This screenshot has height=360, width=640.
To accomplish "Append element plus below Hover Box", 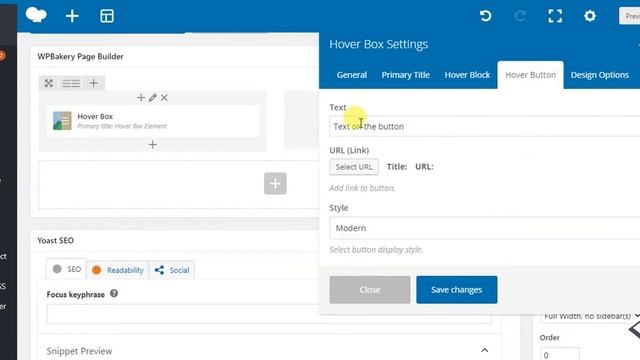I will (153, 144).
